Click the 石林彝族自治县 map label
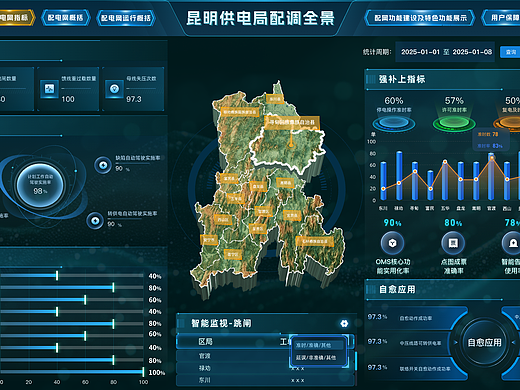520x390 pixels. [x=315, y=241]
